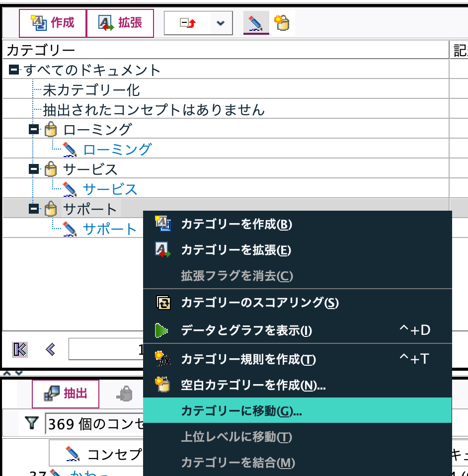
Task: Collapse the サービス category node
Action: (35, 169)
